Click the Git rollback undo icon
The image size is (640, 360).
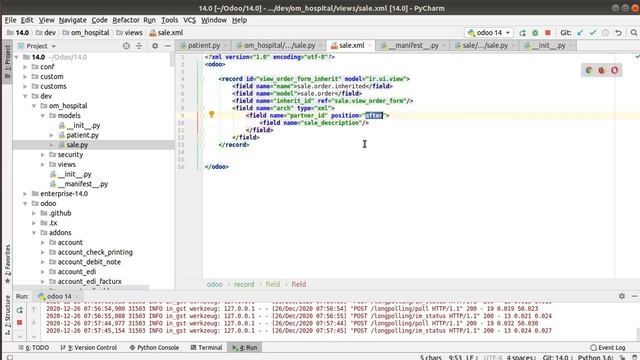(618, 33)
